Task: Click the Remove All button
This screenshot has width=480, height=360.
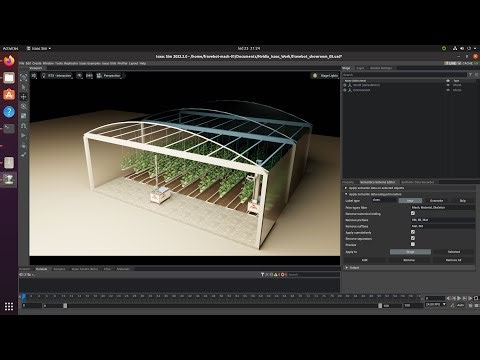Action: [x=454, y=260]
